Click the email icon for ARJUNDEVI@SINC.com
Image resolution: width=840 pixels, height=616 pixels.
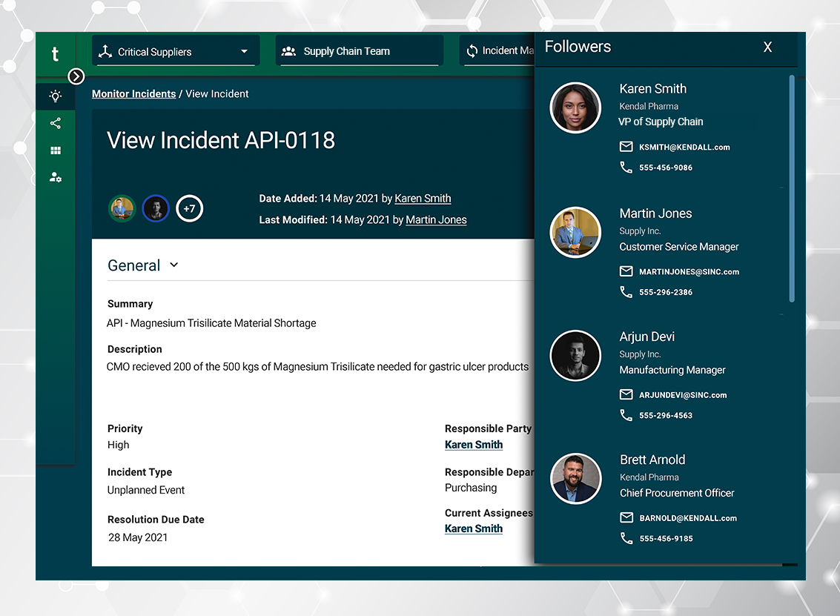(626, 395)
